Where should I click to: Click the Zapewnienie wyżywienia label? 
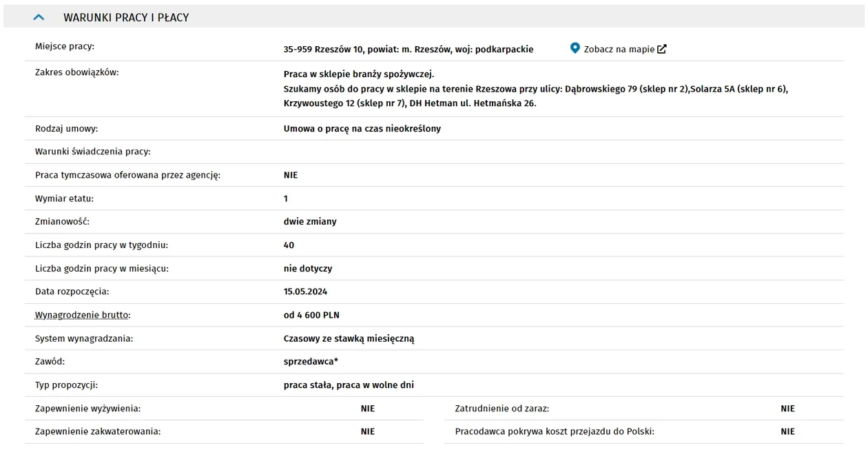[x=88, y=409]
